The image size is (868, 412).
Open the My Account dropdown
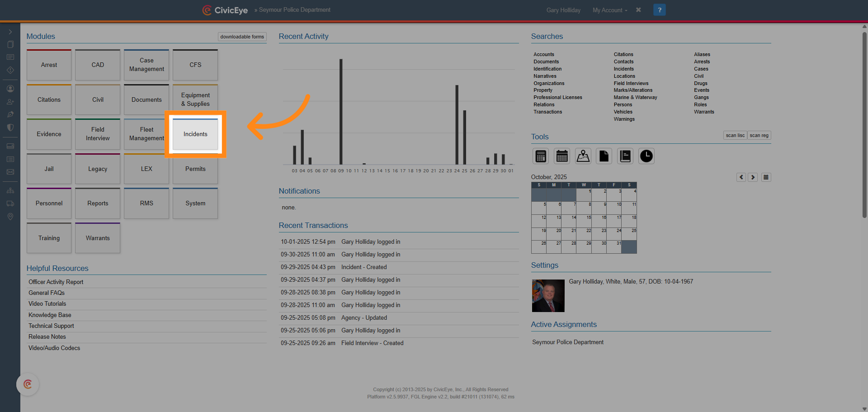[610, 10]
